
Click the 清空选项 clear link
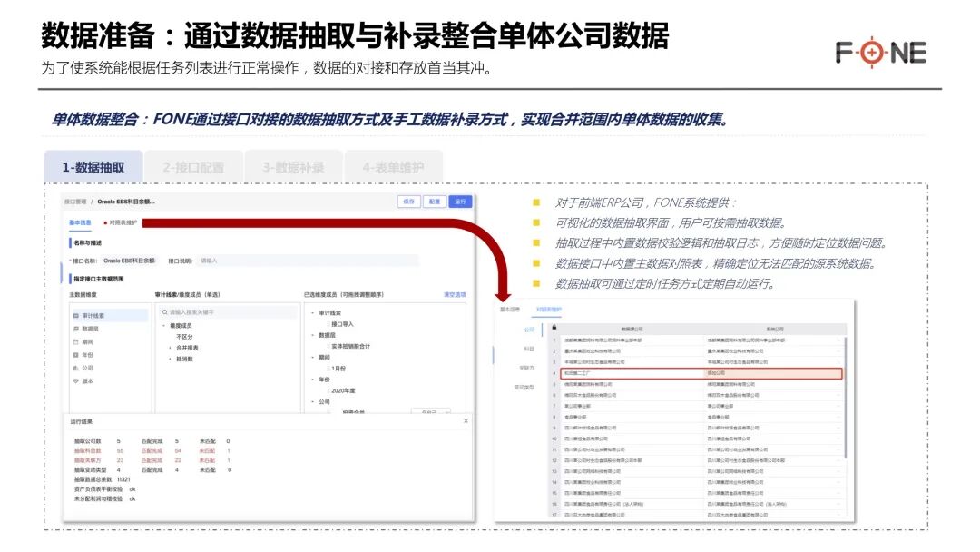[454, 294]
